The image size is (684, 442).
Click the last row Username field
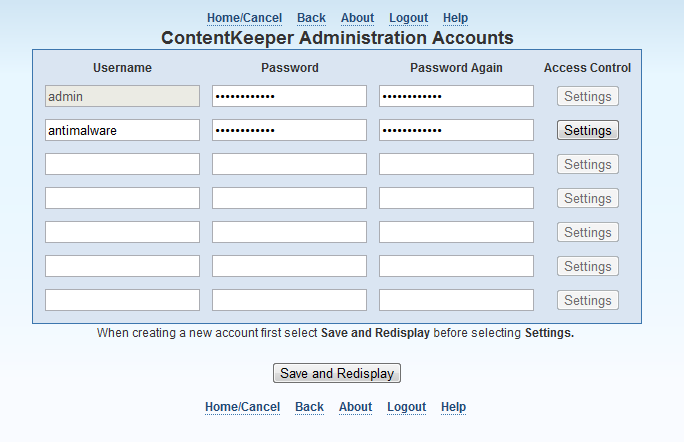(122, 300)
